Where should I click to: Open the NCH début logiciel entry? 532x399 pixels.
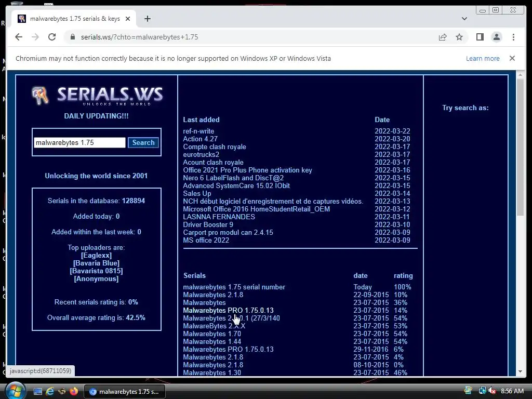point(273,201)
